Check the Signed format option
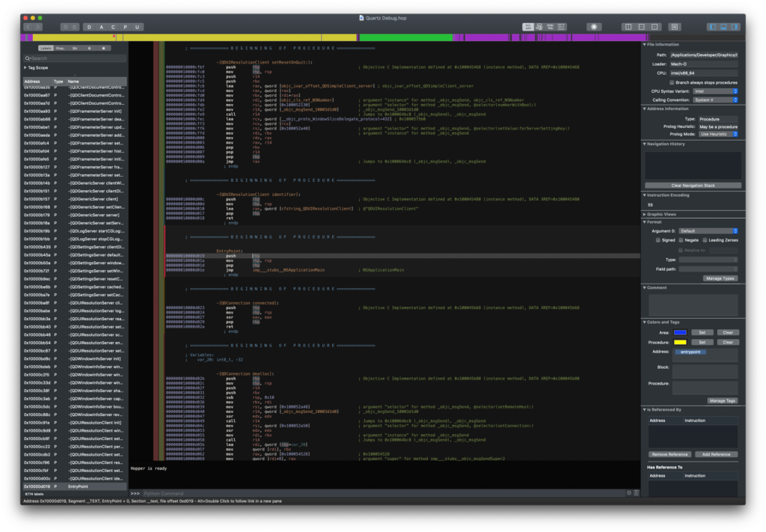The height and width of the screenshot is (532, 766). click(x=658, y=240)
